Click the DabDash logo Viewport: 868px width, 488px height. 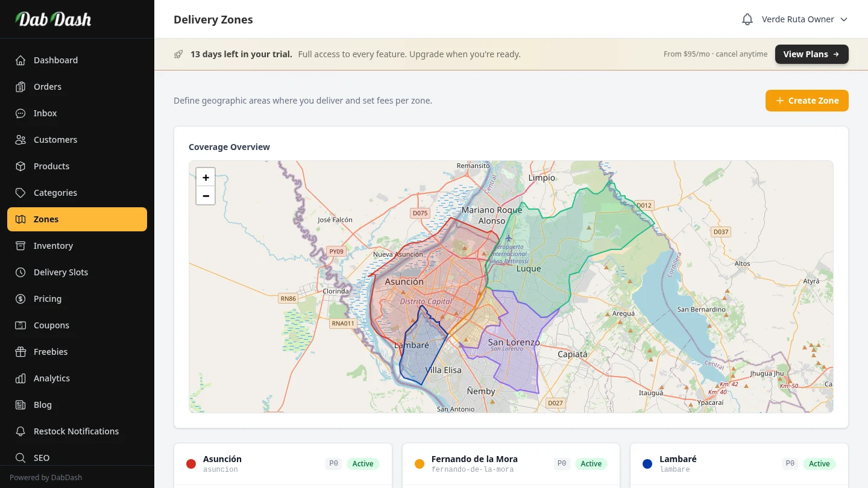click(x=53, y=19)
